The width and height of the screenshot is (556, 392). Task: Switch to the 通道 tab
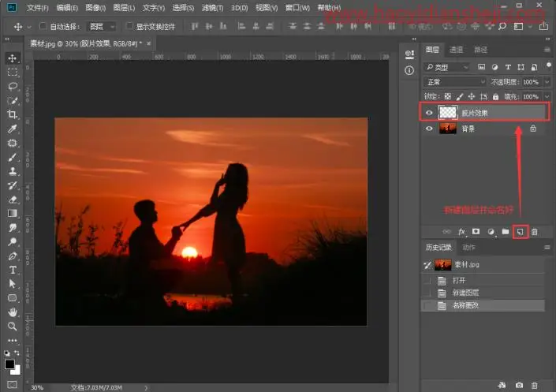point(456,50)
